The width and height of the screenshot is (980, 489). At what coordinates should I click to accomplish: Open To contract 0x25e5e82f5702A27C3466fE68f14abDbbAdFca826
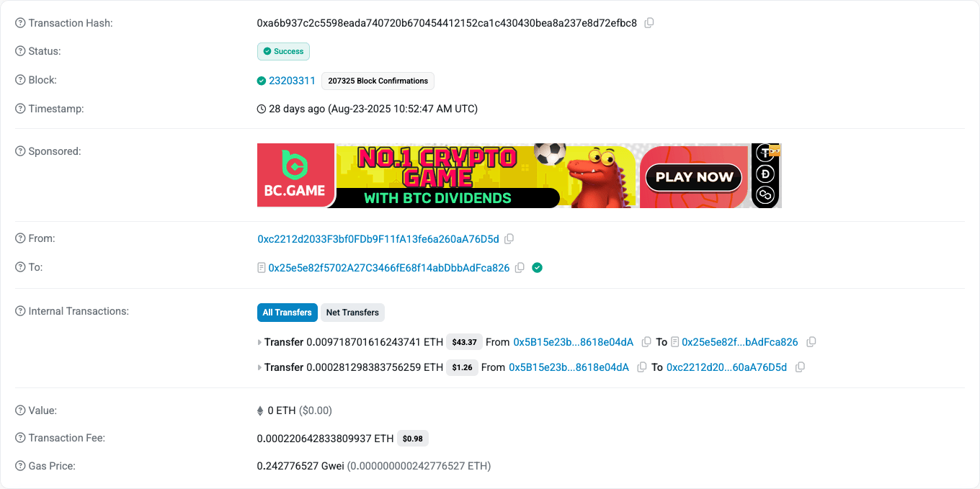click(388, 268)
